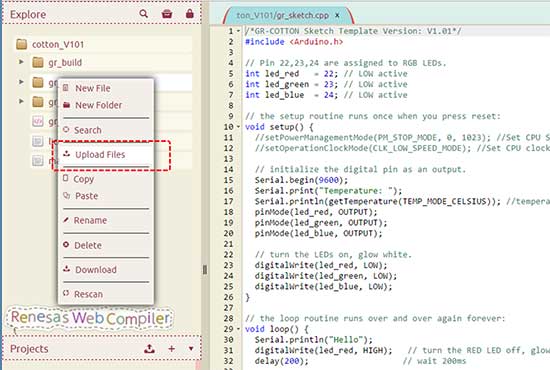Choose Paste from context menu
Viewport: 550px width, 370px height.
click(106, 196)
